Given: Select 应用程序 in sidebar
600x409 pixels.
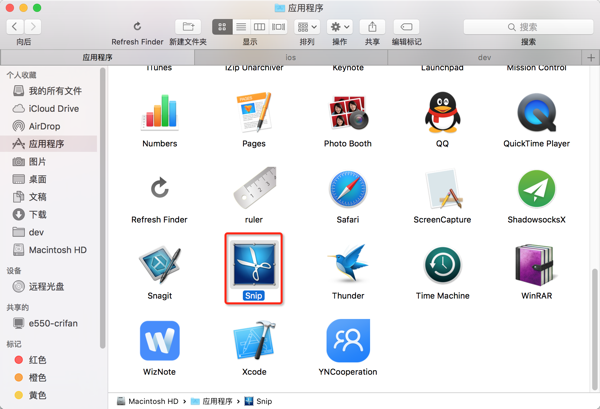Looking at the screenshot, I should pyautogui.click(x=49, y=144).
